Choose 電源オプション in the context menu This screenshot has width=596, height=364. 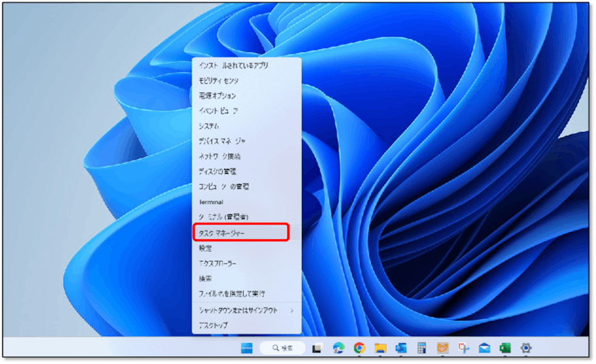247,95
